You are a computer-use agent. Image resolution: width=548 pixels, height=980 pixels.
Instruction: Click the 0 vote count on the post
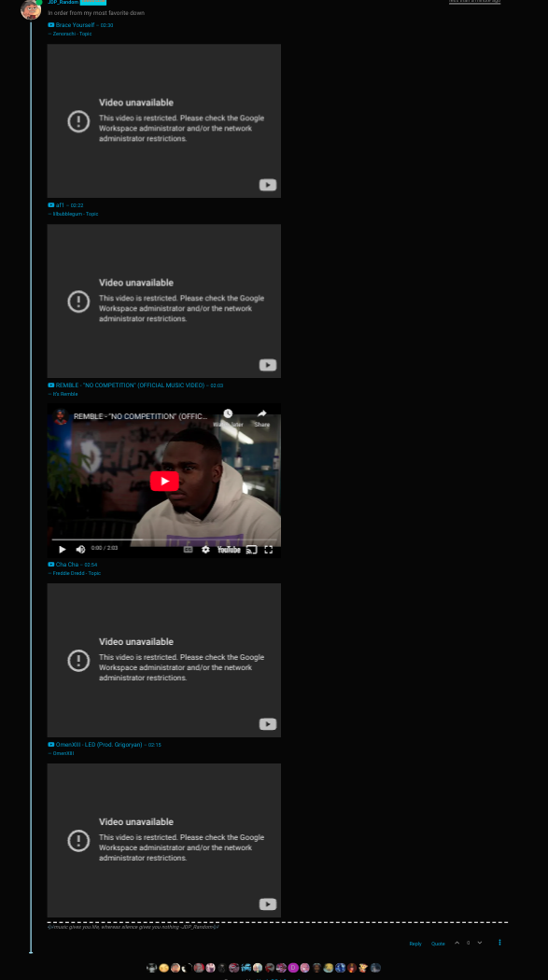pos(468,943)
